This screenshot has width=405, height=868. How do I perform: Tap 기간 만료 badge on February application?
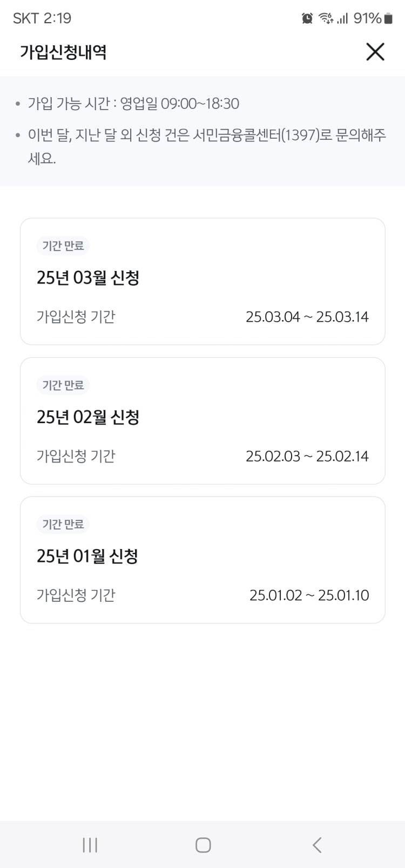(x=63, y=385)
